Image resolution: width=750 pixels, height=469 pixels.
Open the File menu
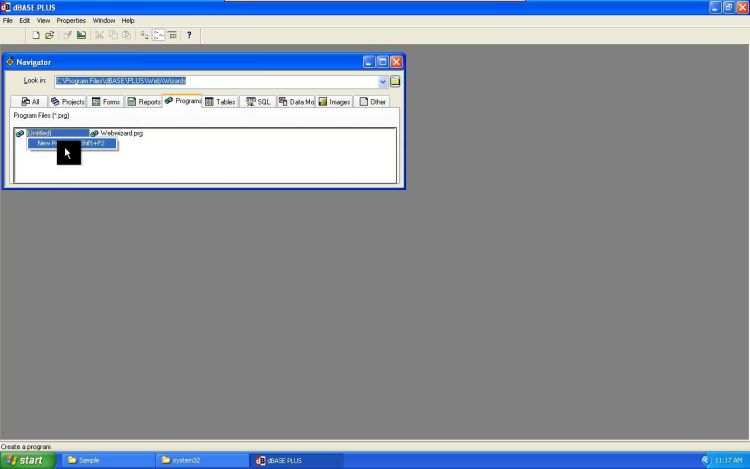(8, 21)
